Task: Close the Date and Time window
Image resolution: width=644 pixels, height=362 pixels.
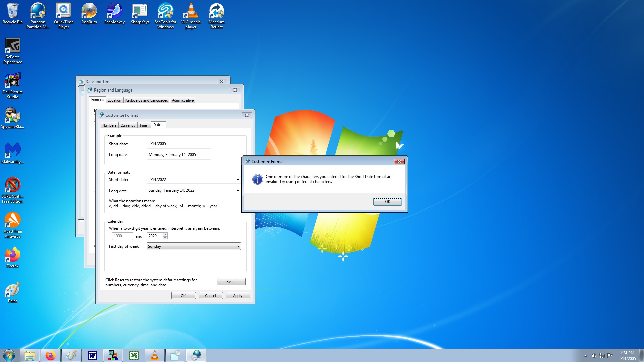Action: coord(222,81)
